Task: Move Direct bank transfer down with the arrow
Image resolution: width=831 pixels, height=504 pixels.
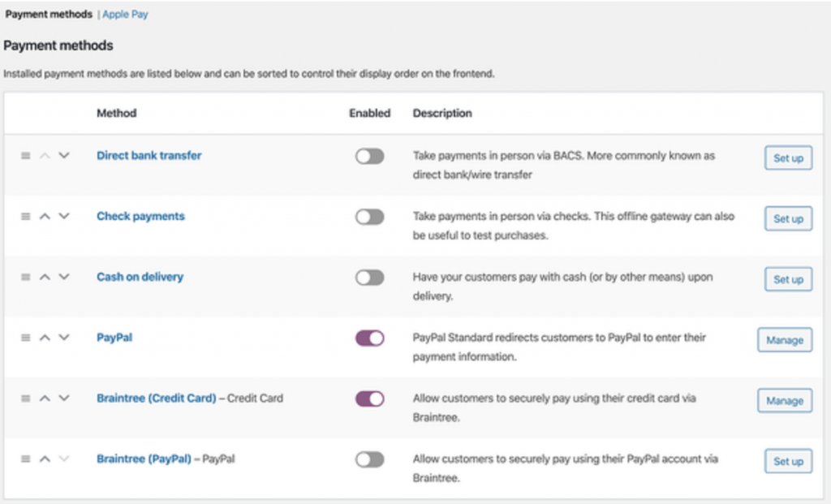Action: [64, 156]
